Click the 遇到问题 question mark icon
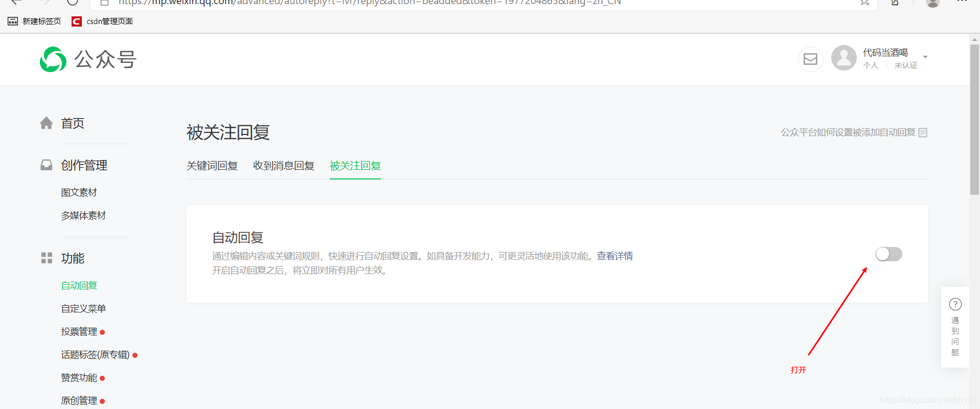The height and width of the screenshot is (409, 980). [x=955, y=304]
